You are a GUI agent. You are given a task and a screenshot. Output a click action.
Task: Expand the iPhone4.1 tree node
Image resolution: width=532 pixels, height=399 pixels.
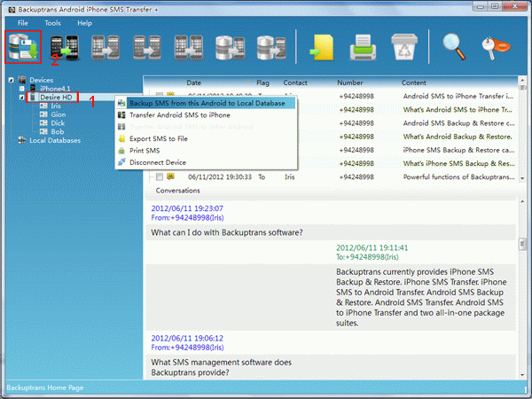tap(21, 89)
